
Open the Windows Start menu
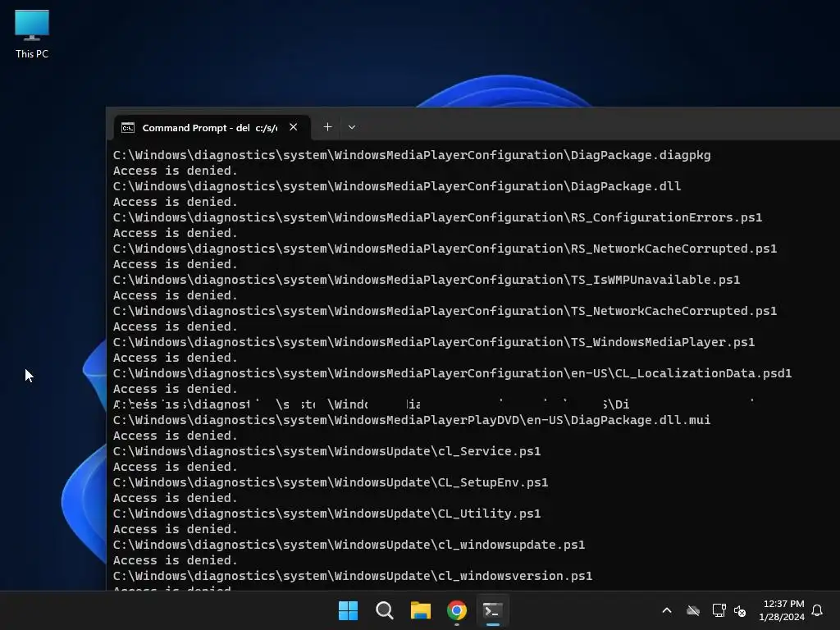coord(348,610)
